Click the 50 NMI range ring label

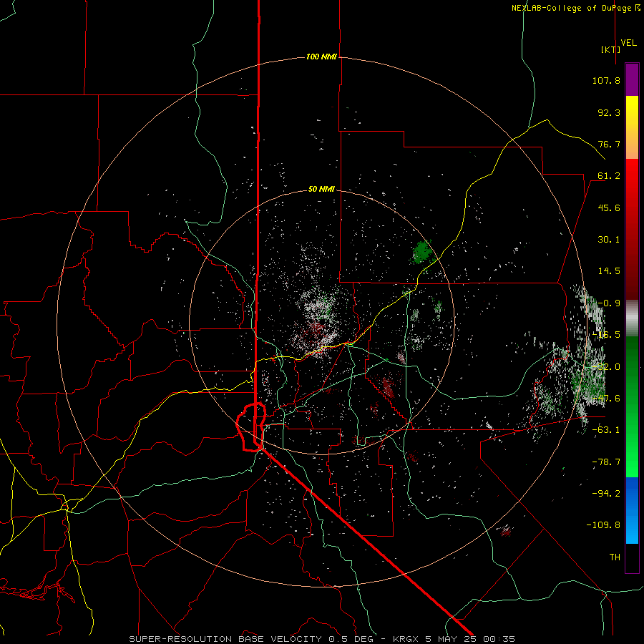[321, 189]
